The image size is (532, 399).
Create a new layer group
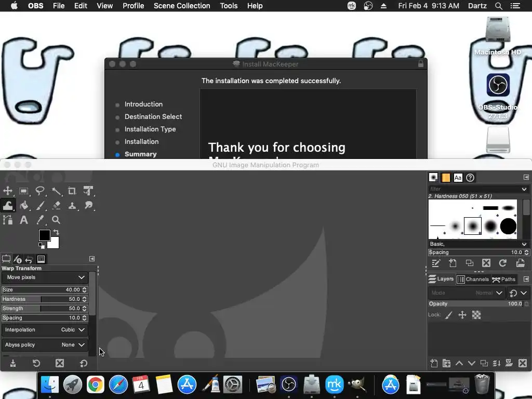446,363
